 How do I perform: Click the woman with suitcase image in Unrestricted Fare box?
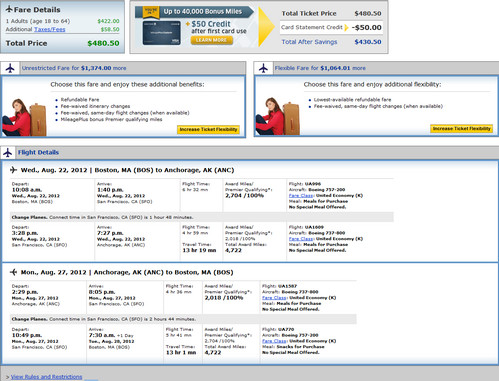coord(24,117)
